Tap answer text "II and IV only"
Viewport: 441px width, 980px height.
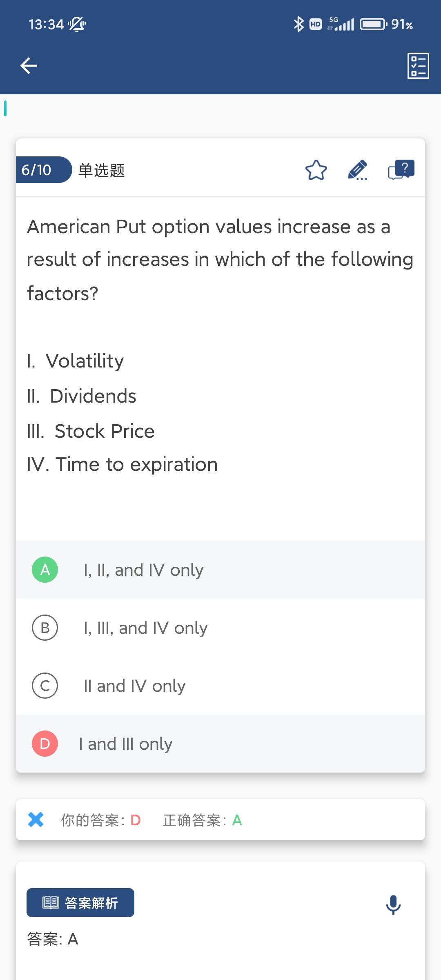click(134, 686)
